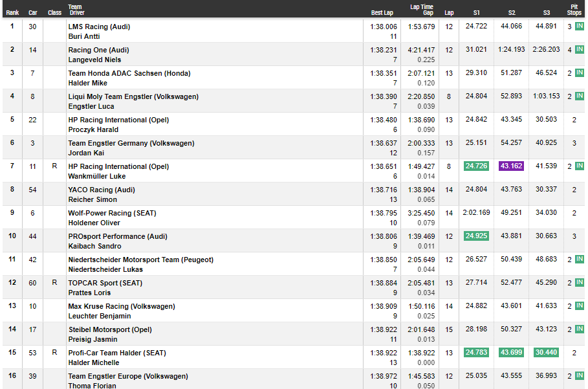Click best lap time 1:38.972
The image size is (588, 389).
383,376
